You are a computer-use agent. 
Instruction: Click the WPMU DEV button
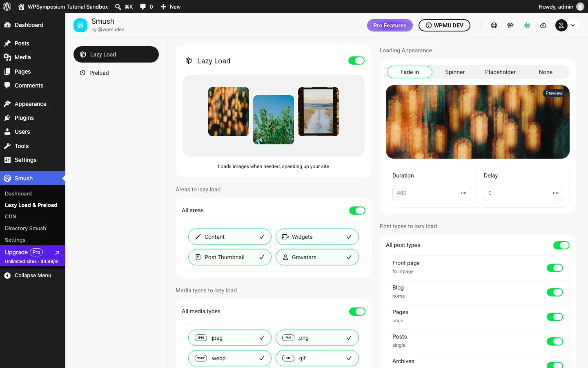[444, 25]
